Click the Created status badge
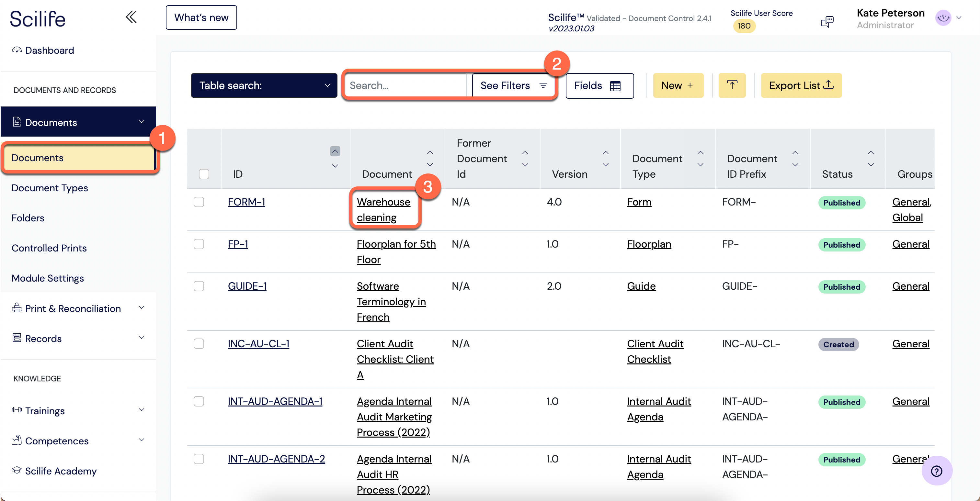The width and height of the screenshot is (980, 501). 838,344
